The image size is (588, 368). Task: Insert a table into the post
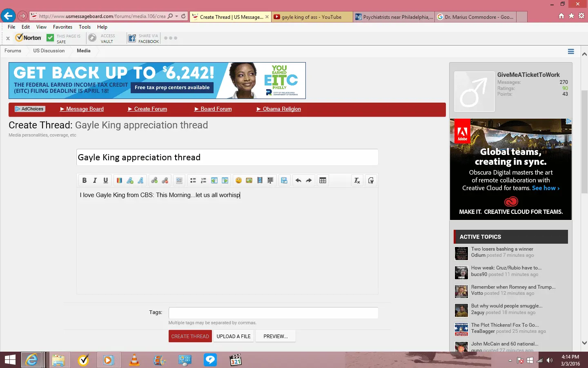tap(323, 180)
